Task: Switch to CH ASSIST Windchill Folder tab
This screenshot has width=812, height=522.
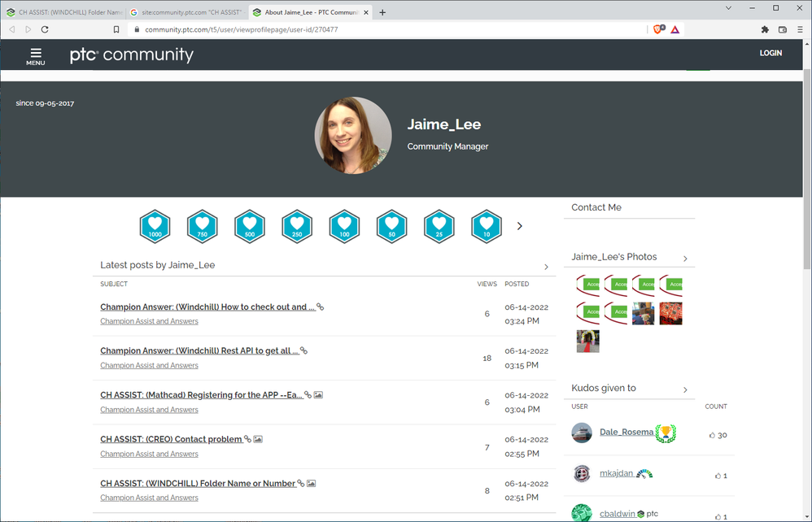Action: tap(65, 12)
